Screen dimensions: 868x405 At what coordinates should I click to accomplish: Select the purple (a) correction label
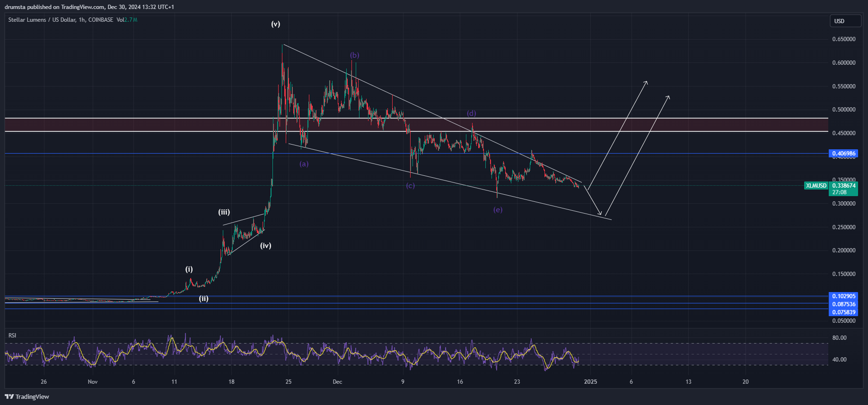point(304,164)
